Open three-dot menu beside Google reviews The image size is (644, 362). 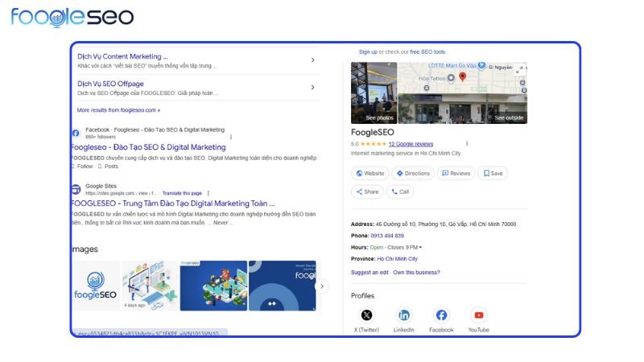466,144
